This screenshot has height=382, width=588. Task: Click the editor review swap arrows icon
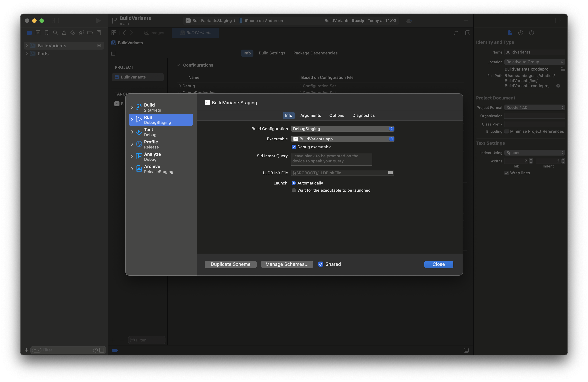pos(456,33)
